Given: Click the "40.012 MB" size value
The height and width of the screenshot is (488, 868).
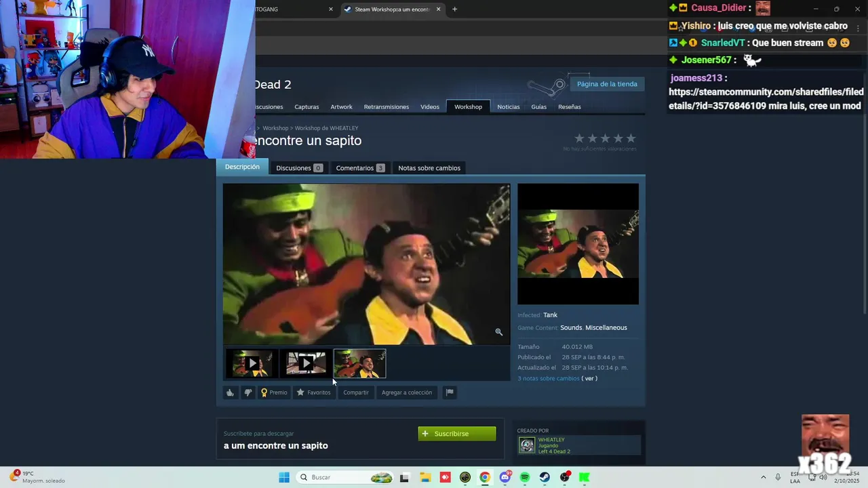Looking at the screenshot, I should click(x=577, y=347).
